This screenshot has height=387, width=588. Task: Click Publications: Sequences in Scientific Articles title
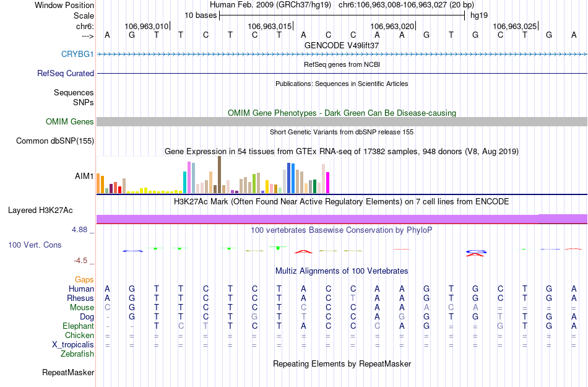pos(342,84)
